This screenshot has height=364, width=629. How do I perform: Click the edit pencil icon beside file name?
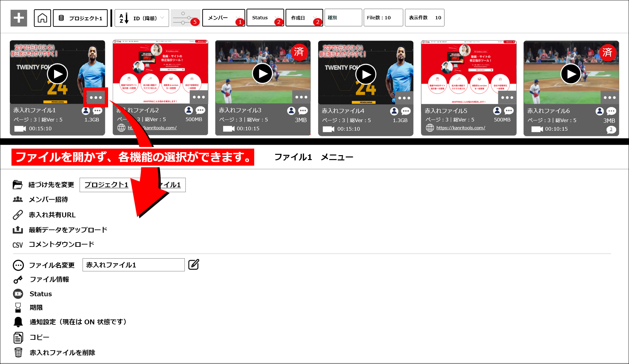(x=194, y=264)
